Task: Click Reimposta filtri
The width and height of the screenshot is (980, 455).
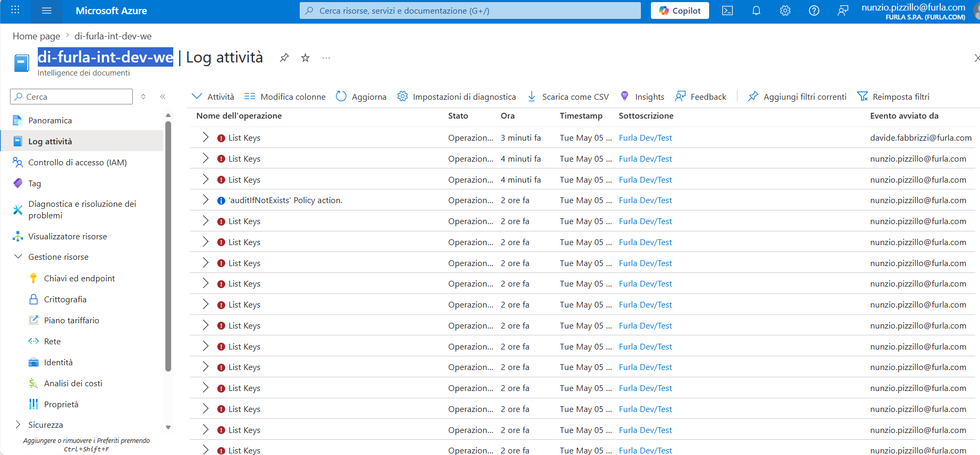Action: (x=893, y=97)
